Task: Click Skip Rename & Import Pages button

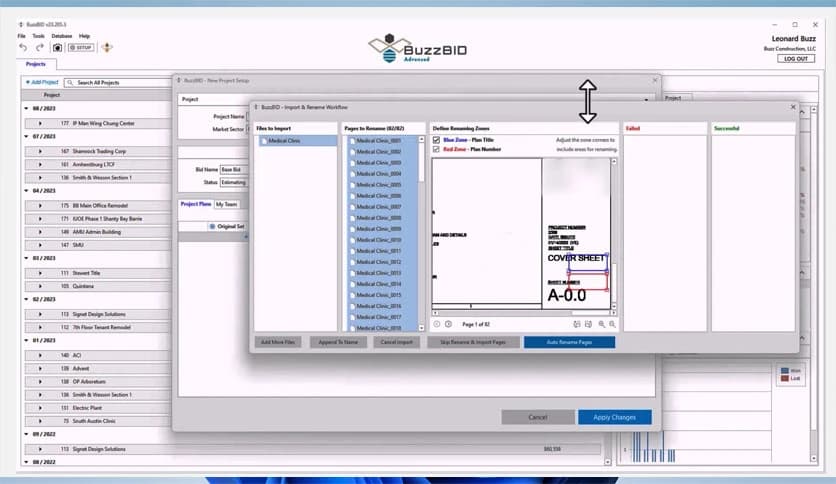Action: [473, 342]
